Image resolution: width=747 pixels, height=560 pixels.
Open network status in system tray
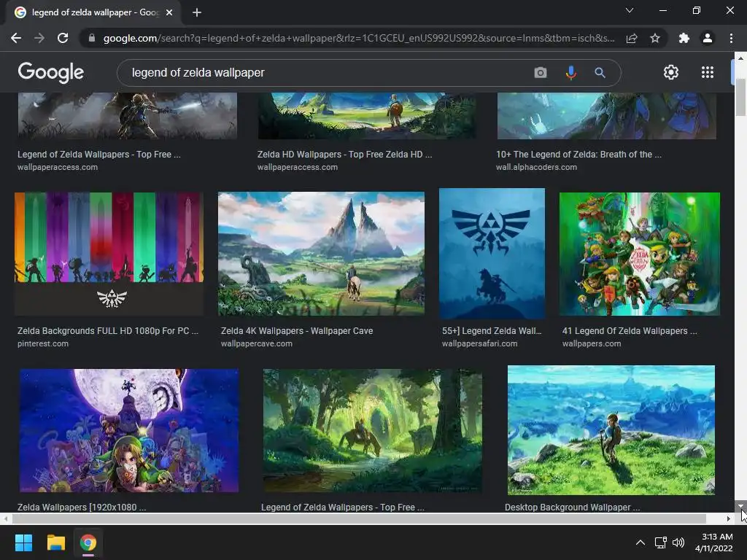tap(660, 542)
